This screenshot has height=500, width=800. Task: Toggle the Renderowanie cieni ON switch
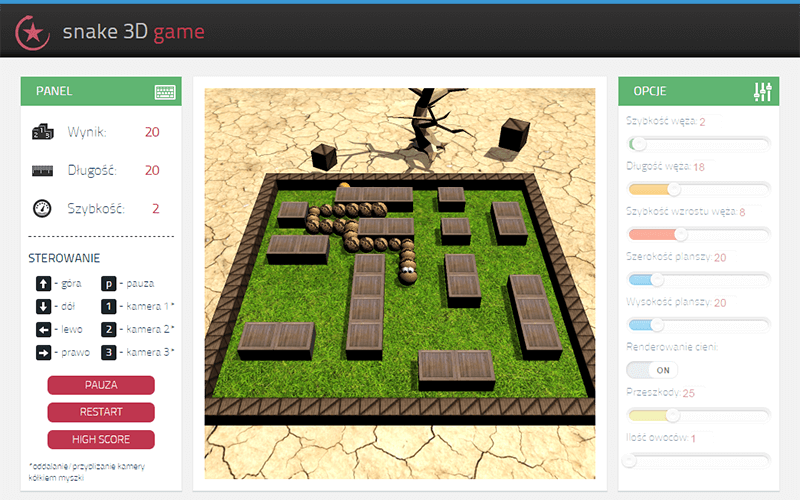pyautogui.click(x=652, y=370)
